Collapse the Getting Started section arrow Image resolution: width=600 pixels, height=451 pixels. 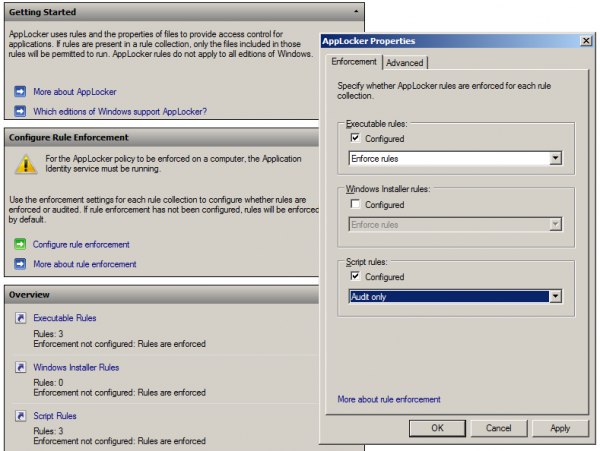(356, 11)
